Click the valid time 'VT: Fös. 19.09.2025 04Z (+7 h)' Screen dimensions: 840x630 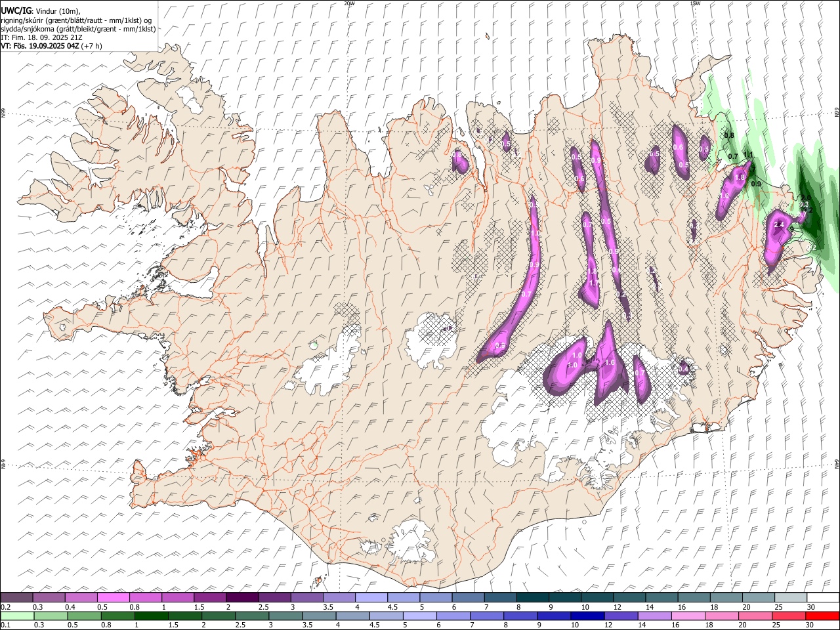click(51, 46)
